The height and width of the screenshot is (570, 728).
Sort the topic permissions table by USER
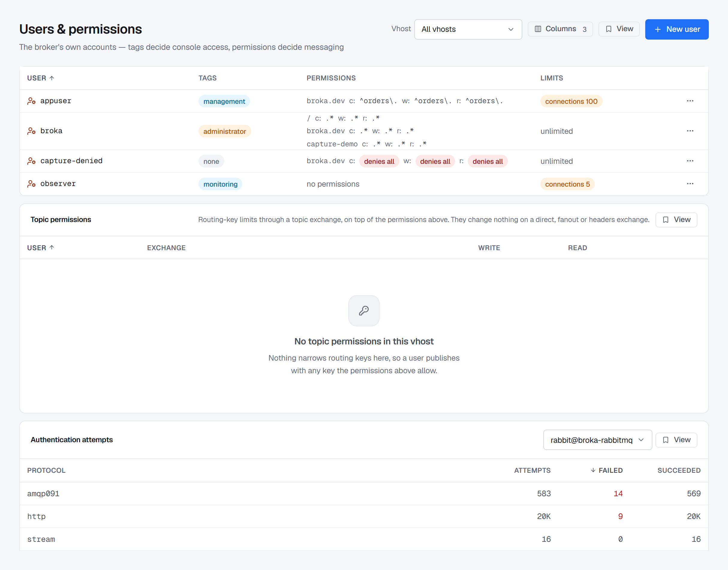pyautogui.click(x=41, y=247)
